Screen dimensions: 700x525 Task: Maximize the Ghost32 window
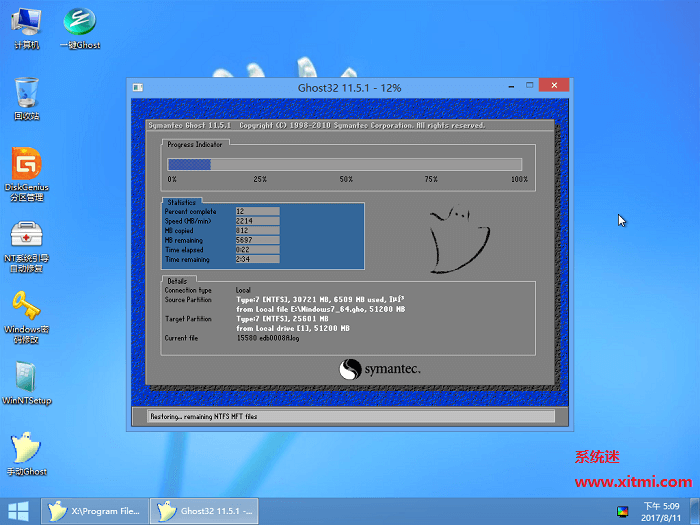(x=529, y=85)
